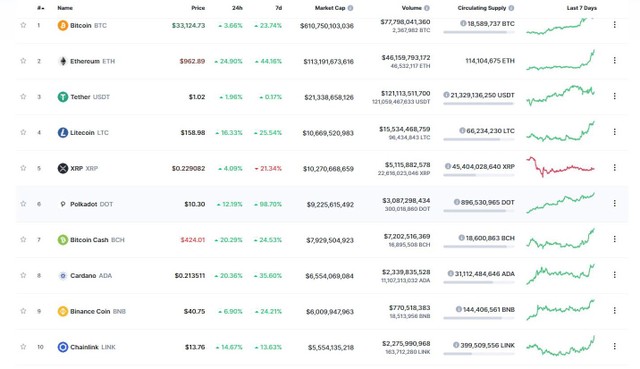Star Polkadot to add to watchlist
The image size is (640, 369).
click(23, 204)
